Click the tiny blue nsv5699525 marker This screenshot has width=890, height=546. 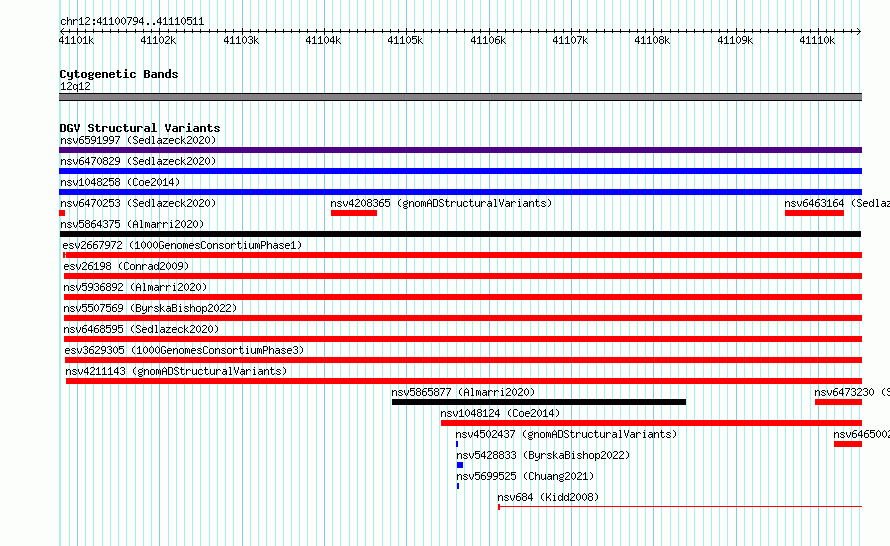click(458, 486)
